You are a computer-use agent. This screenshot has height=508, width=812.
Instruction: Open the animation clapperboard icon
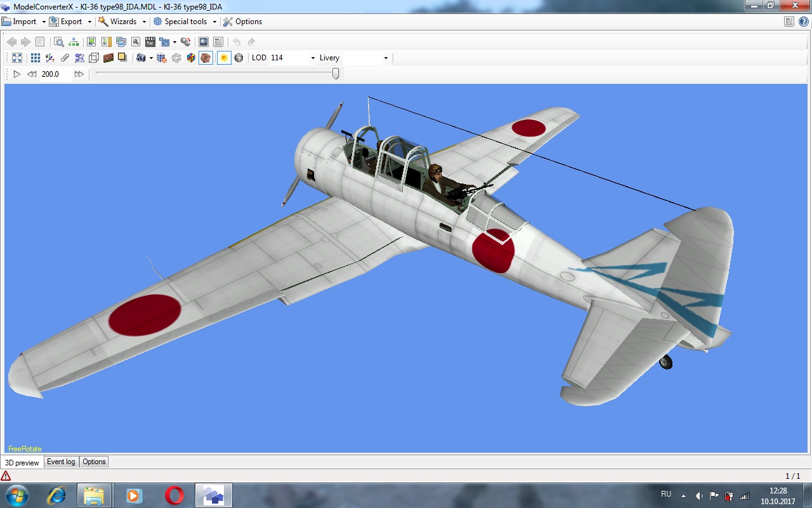point(150,42)
